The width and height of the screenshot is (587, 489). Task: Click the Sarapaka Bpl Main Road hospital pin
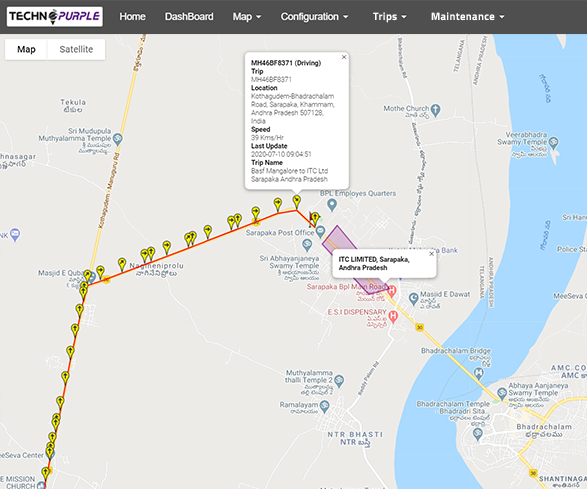(392, 290)
